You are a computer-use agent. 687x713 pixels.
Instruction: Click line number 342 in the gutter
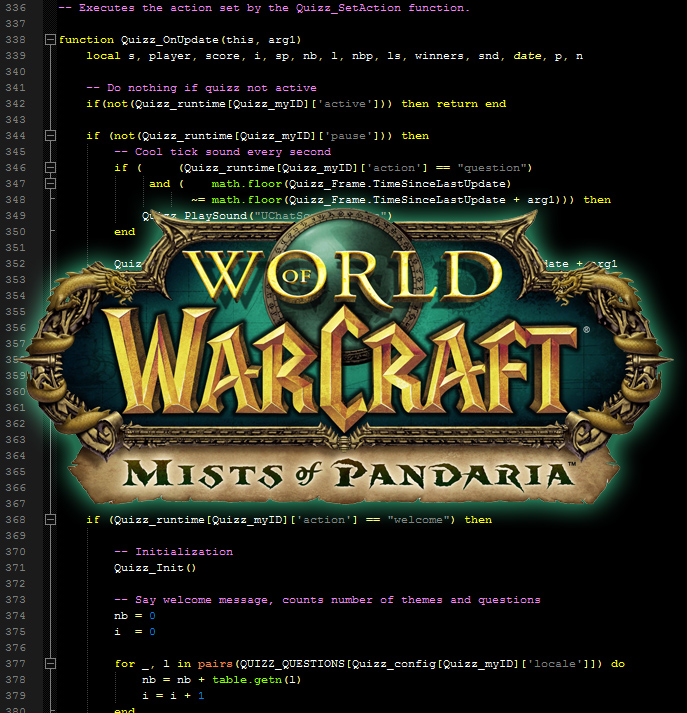[x=15, y=104]
